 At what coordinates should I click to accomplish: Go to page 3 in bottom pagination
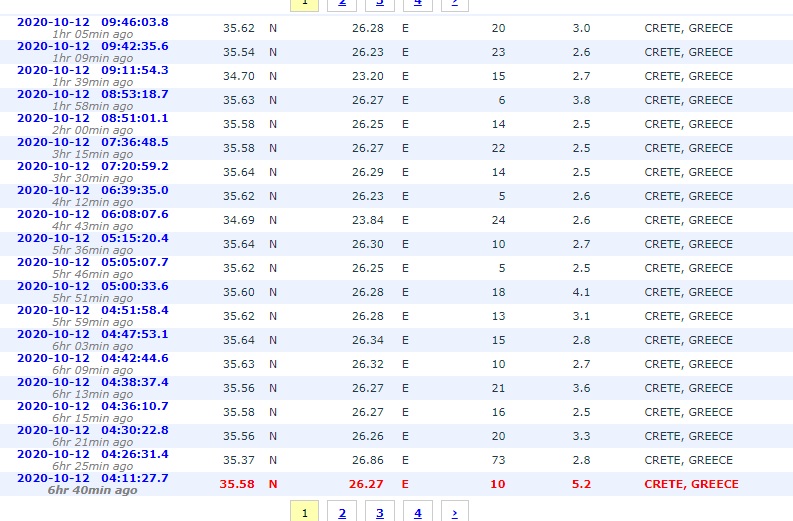380,513
